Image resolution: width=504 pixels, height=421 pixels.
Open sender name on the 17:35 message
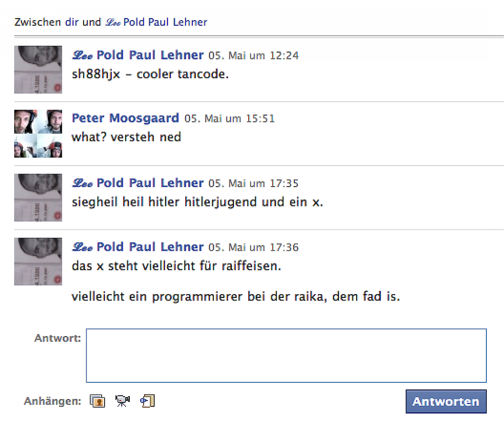(138, 183)
